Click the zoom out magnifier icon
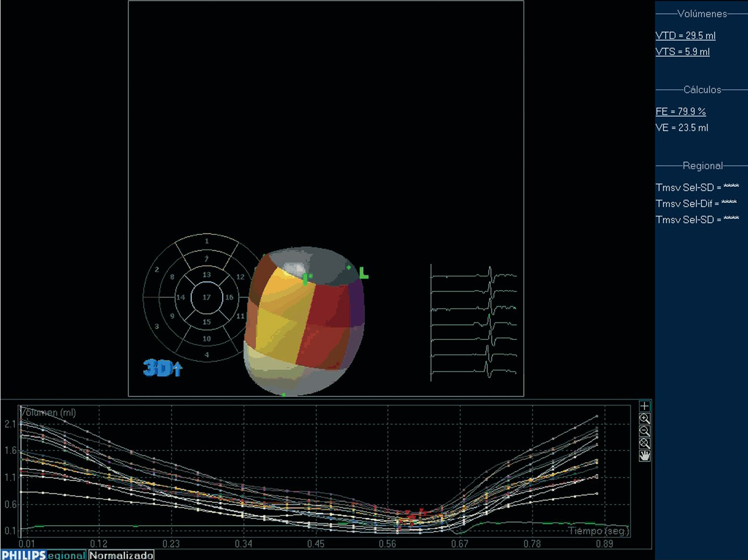The image size is (748, 560). tap(644, 431)
